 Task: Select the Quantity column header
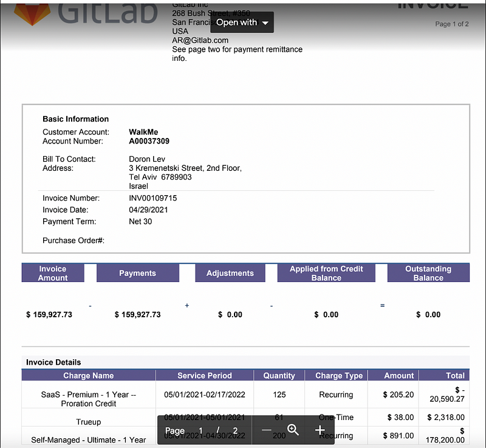[x=279, y=376]
